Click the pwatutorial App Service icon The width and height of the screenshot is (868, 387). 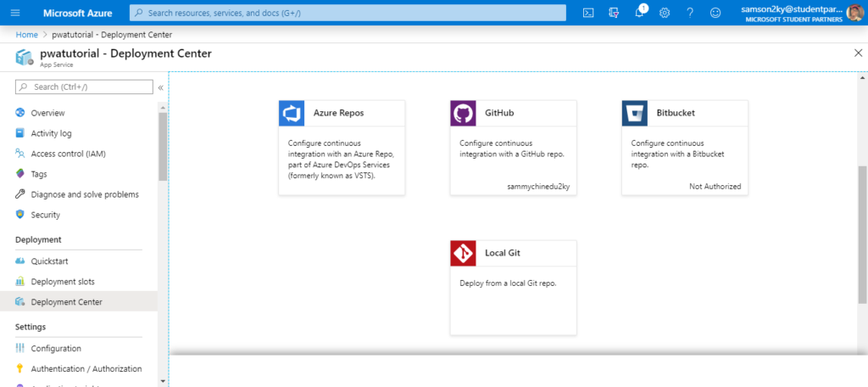coord(25,57)
